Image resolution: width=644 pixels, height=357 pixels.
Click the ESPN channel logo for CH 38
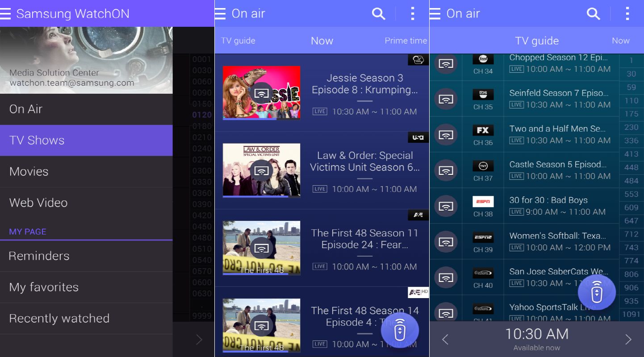[x=483, y=202]
